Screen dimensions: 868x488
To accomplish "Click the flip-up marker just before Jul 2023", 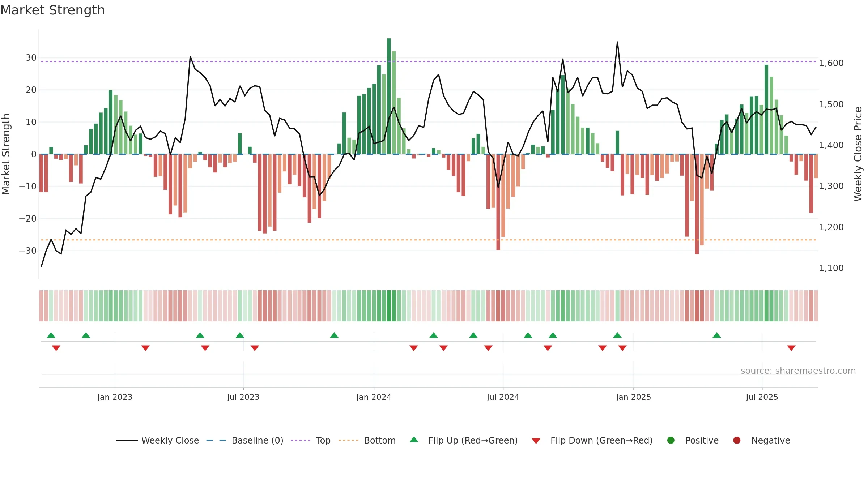I will 240,335.
